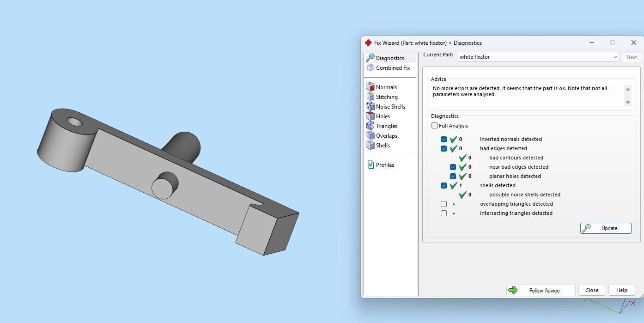The image size is (644, 323).
Task: Open the Current Part dropdown arrow
Action: (x=615, y=57)
